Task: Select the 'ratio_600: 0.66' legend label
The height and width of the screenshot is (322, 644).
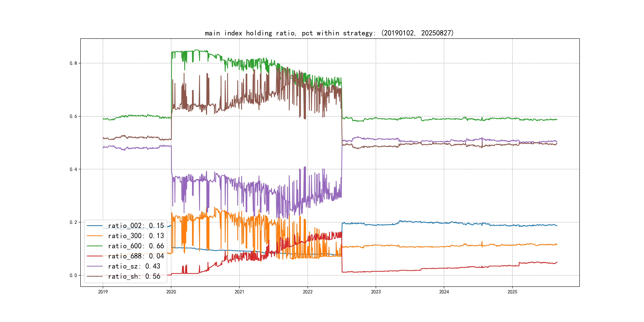Action: coord(136,246)
